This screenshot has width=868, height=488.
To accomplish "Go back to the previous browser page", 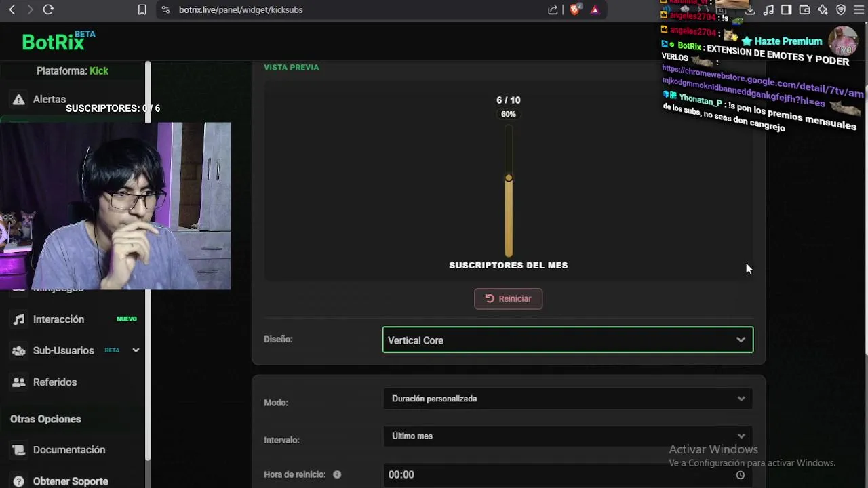I will click(x=12, y=9).
